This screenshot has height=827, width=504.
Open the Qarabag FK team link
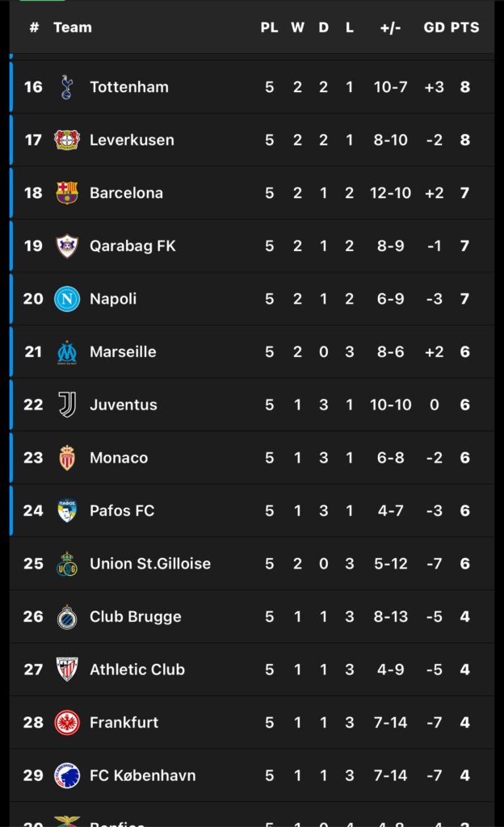point(132,246)
